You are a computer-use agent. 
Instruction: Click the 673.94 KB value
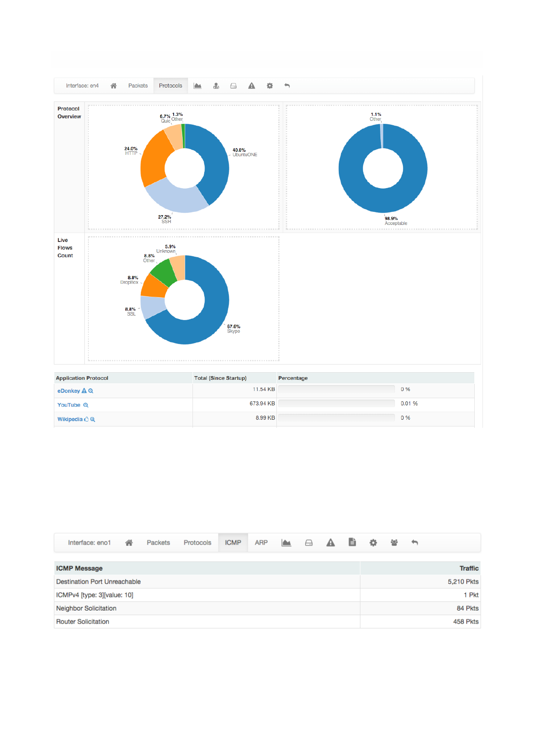[x=262, y=404]
